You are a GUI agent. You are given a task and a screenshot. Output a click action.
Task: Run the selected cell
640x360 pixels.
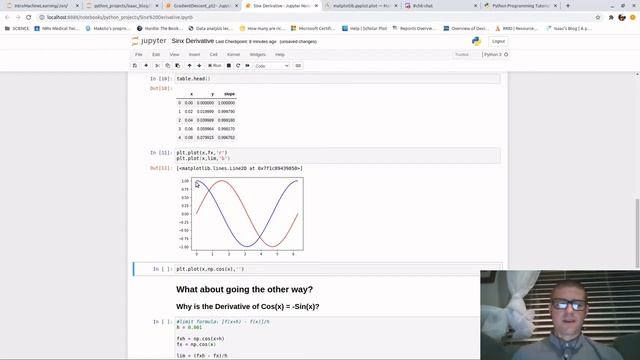[x=215, y=66]
